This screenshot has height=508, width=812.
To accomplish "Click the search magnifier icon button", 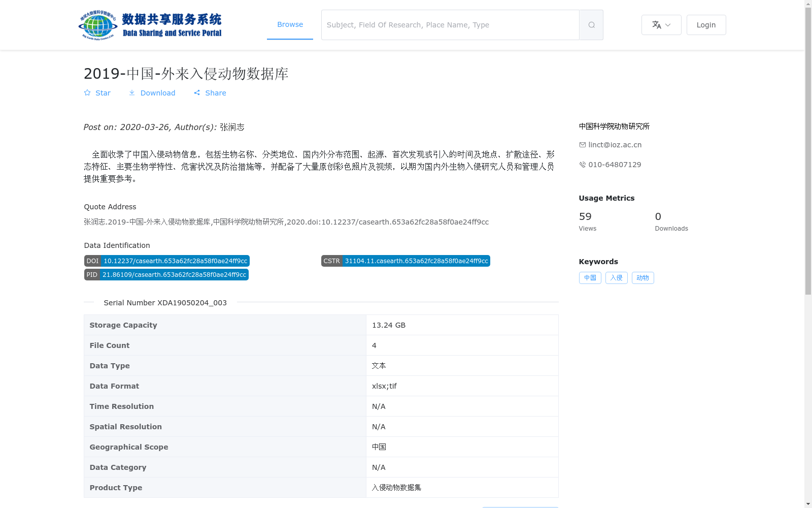I will [591, 25].
